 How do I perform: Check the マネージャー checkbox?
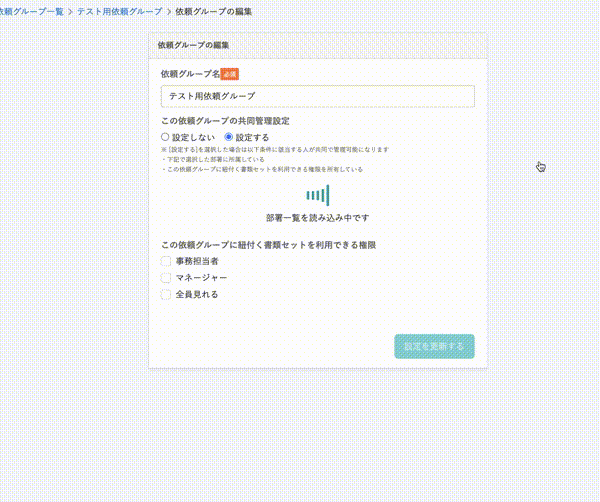pos(166,278)
